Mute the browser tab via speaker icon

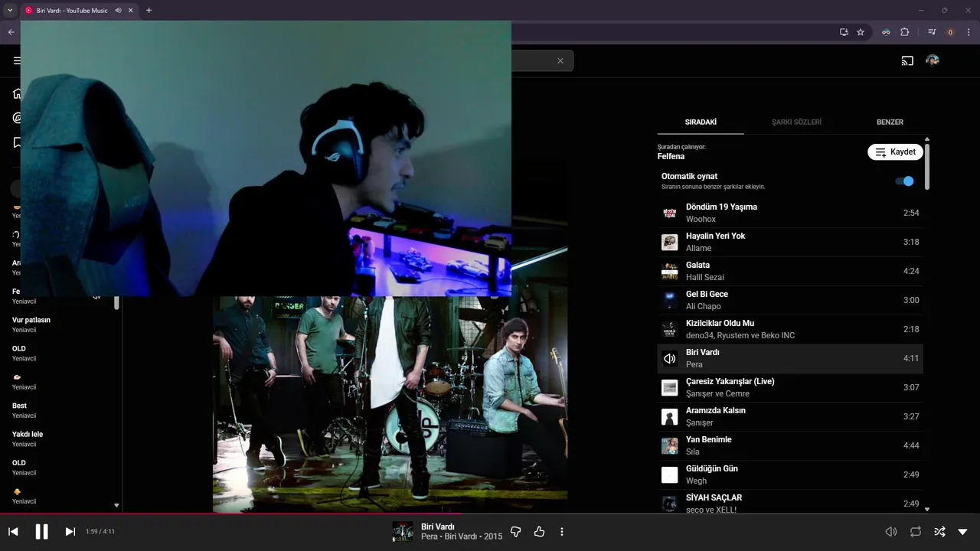[118, 10]
